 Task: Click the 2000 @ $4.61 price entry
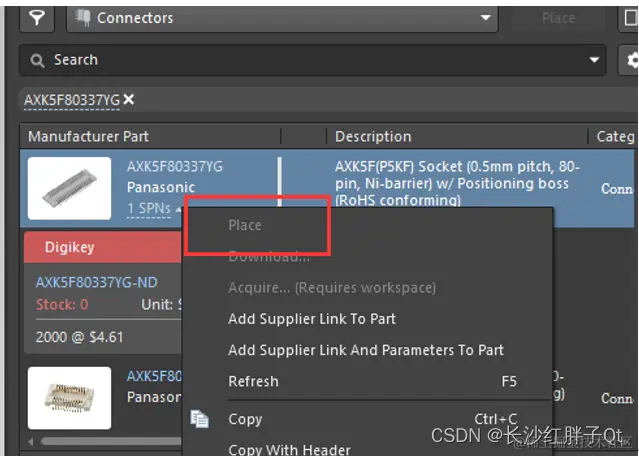point(79,337)
